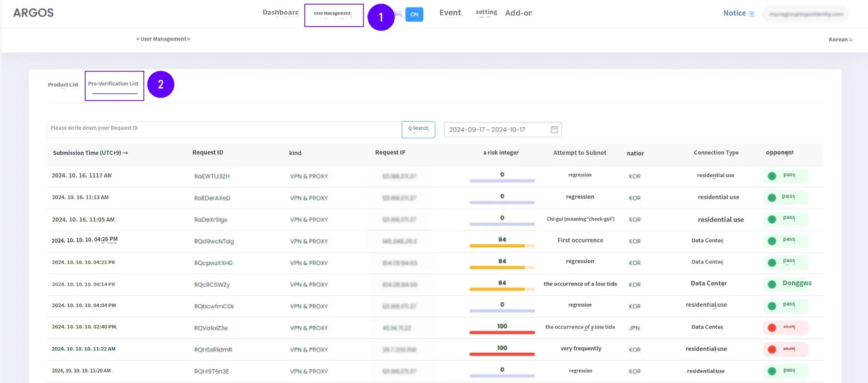Viewport: 868px width, 383px height.
Task: Click risk score bar showing 100 for RQH5sRIdmR
Action: point(502,354)
